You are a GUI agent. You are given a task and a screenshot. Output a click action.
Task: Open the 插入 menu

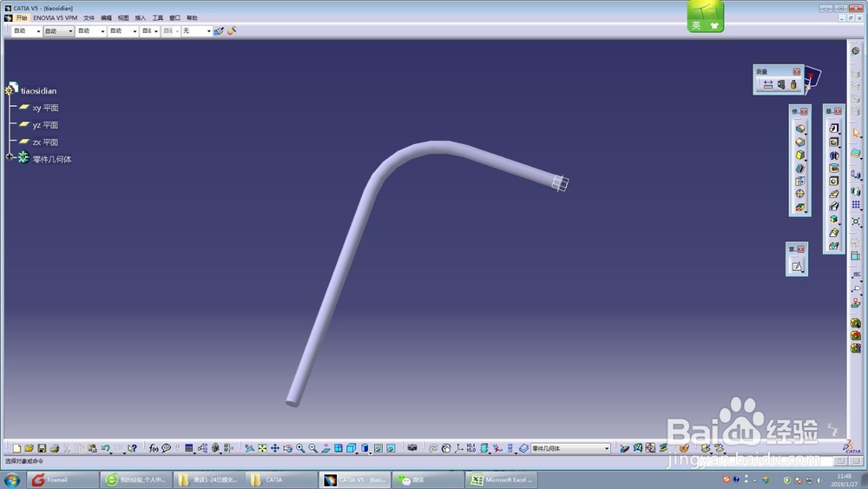click(x=141, y=17)
